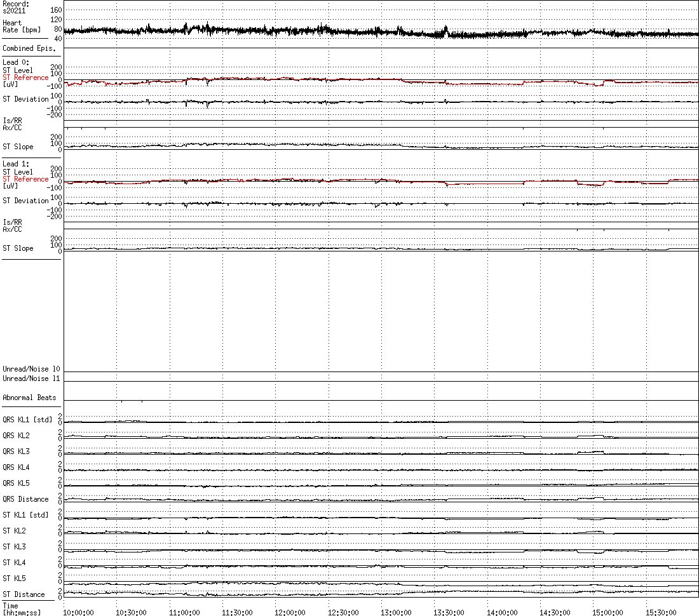Click the Heart Rate [bpm] label

pyautogui.click(x=20, y=26)
